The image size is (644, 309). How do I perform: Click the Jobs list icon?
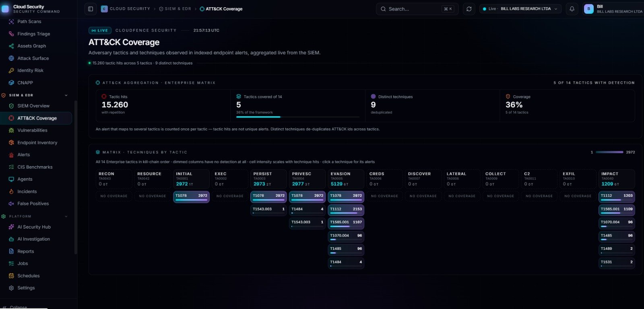[x=11, y=264]
